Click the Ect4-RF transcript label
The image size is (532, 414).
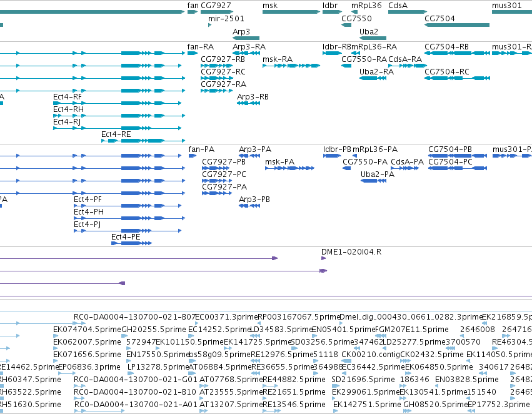click(68, 97)
